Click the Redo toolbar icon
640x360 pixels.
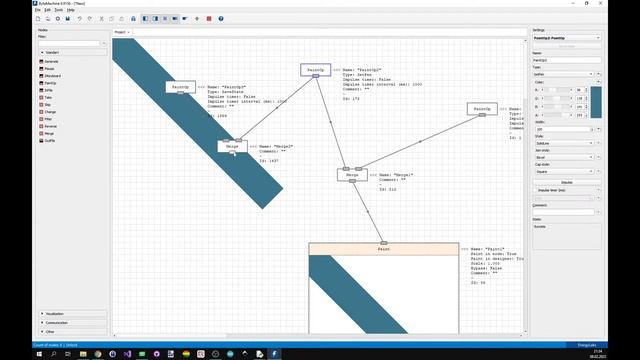click(x=90, y=19)
